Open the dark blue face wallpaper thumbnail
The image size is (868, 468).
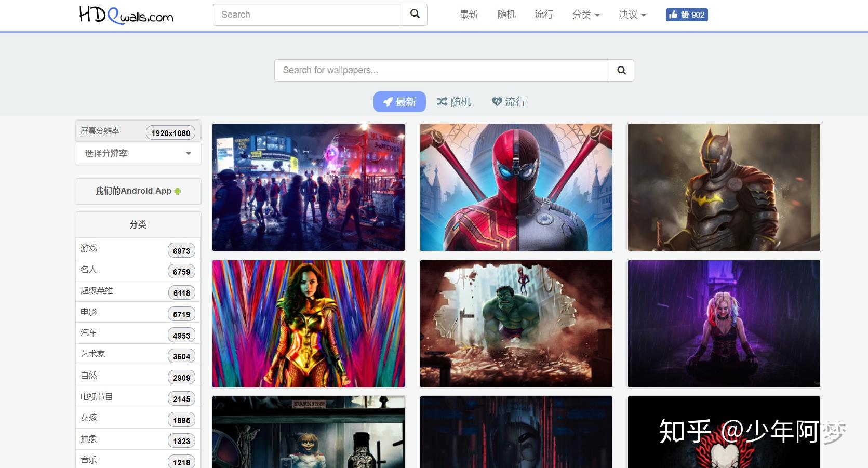516,432
